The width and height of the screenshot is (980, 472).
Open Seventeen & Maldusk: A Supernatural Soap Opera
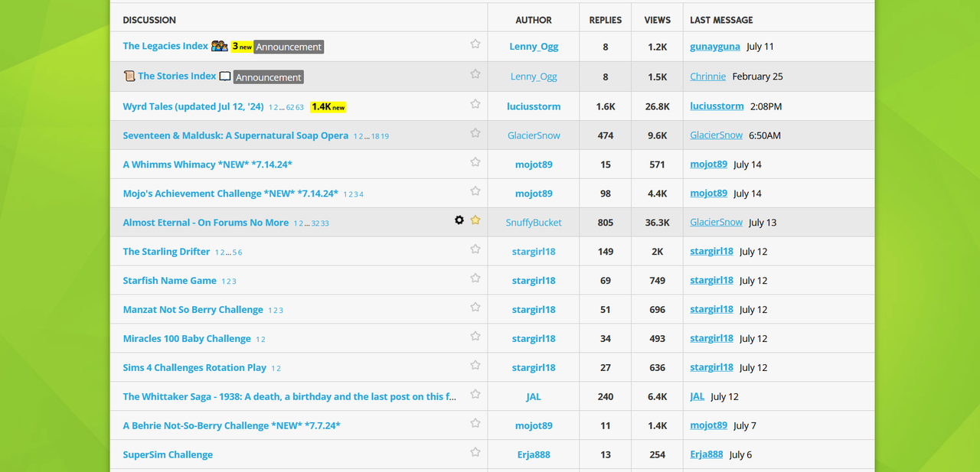pos(236,135)
